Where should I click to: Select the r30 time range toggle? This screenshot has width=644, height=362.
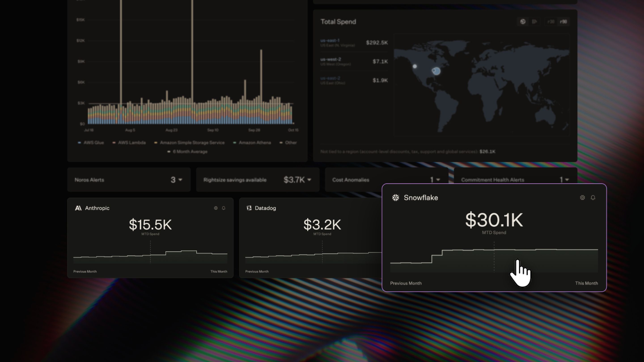pos(551,21)
